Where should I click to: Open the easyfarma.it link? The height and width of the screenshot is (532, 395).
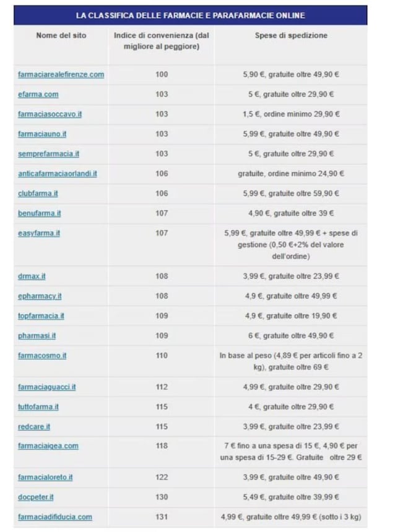click(39, 233)
